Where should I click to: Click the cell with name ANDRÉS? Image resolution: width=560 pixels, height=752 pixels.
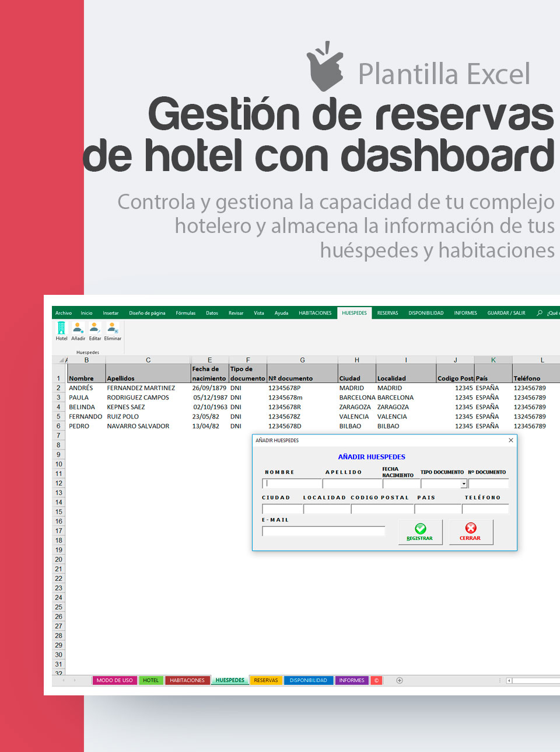pos(86,388)
